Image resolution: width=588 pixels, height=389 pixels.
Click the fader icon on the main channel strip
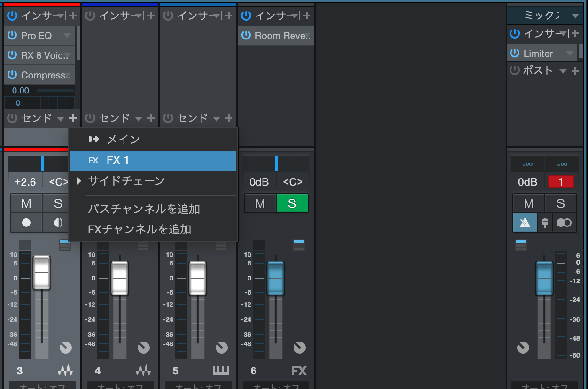coord(545,222)
